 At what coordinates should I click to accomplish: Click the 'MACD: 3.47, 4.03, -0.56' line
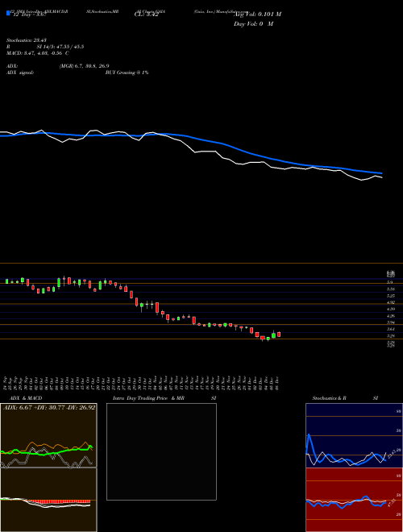click(35, 53)
